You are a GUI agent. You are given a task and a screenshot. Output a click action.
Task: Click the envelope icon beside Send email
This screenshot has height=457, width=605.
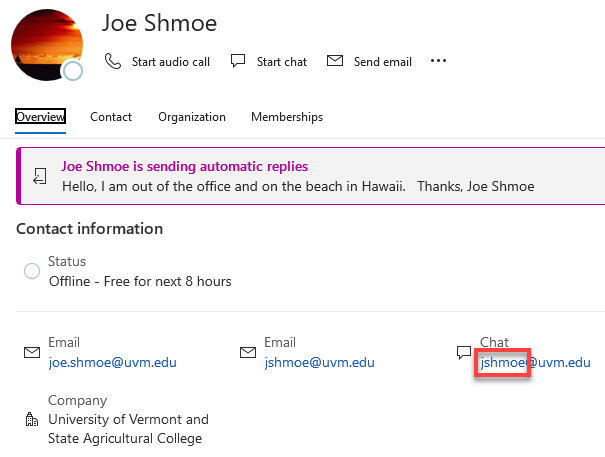point(335,61)
